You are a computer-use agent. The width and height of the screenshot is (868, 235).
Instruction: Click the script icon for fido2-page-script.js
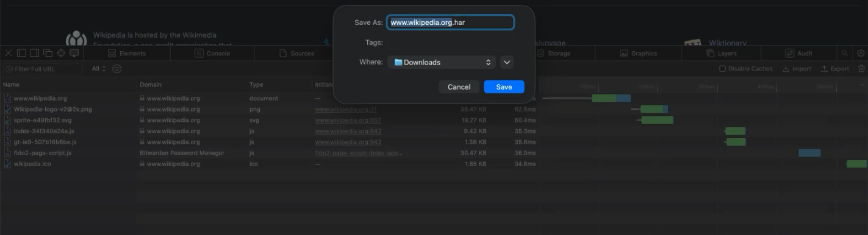[7, 153]
